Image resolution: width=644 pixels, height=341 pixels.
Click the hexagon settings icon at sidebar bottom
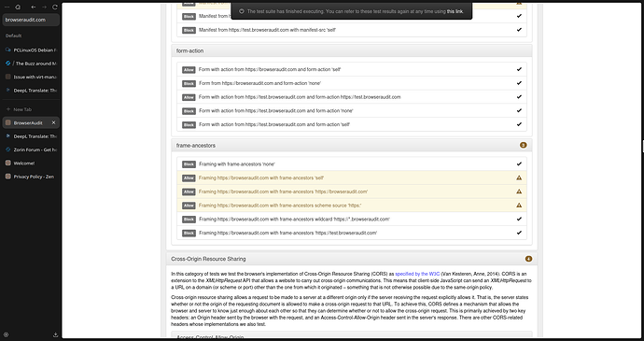click(x=7, y=334)
